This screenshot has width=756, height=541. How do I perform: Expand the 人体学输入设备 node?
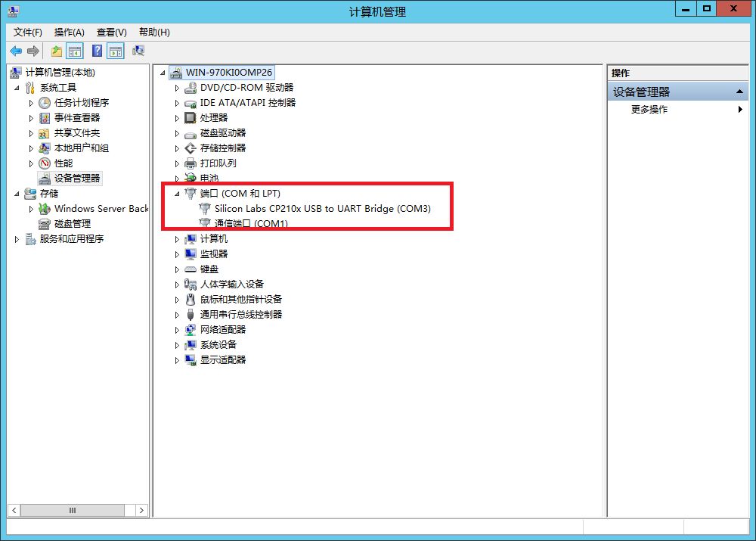(177, 284)
